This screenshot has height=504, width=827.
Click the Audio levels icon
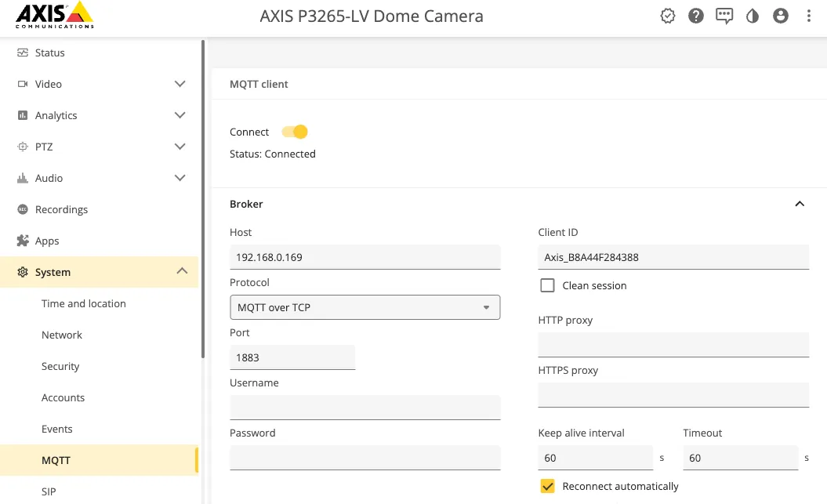point(23,178)
